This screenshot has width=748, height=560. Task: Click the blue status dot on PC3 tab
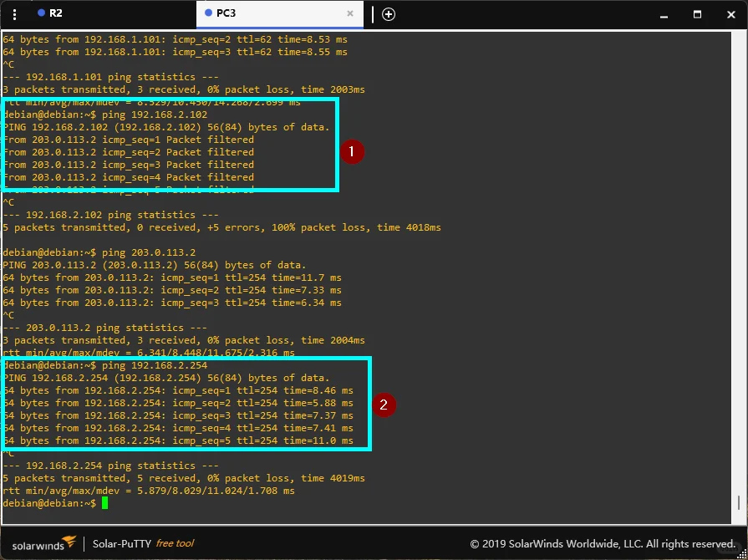[x=208, y=13]
